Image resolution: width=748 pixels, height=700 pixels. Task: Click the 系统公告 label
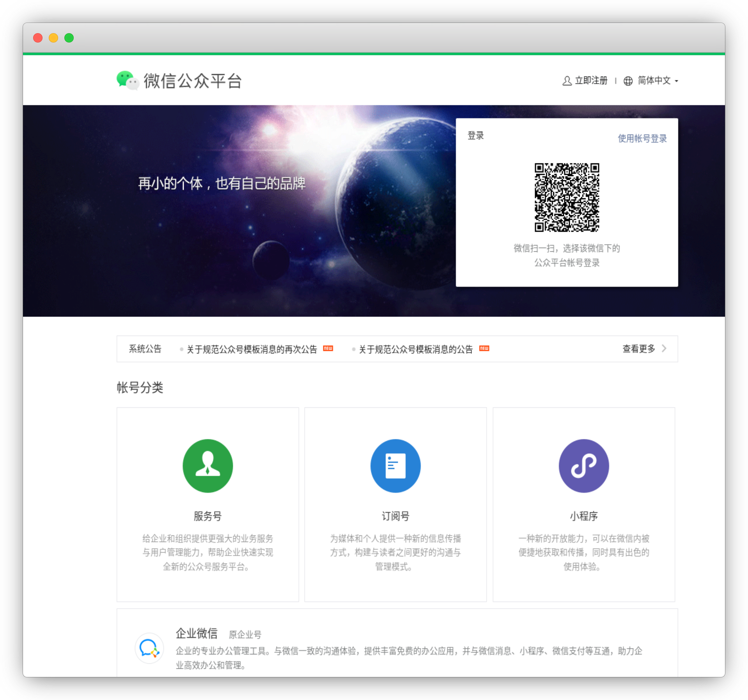click(x=145, y=348)
